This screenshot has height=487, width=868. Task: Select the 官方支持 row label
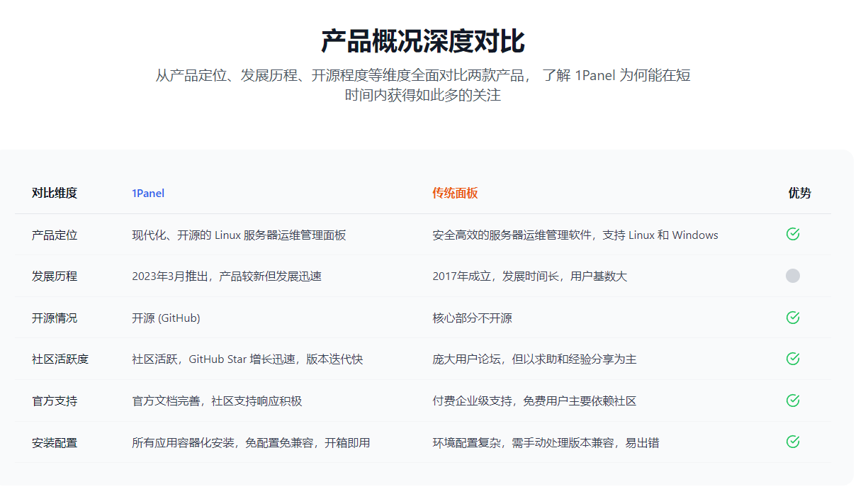point(55,401)
